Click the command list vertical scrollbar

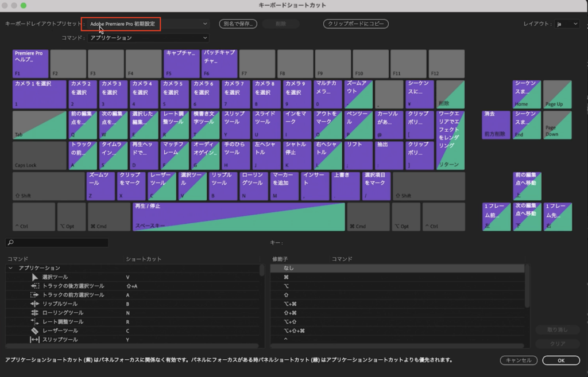pos(262,271)
